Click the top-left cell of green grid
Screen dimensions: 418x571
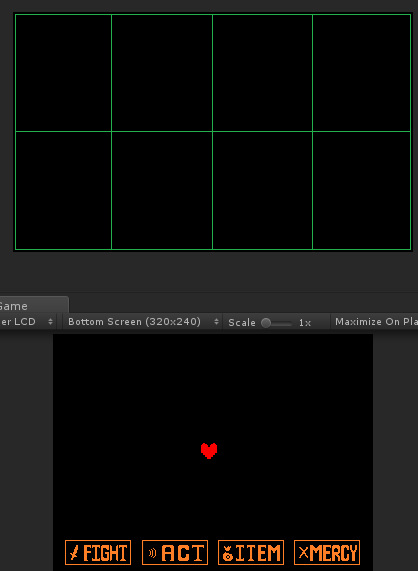pos(63,73)
